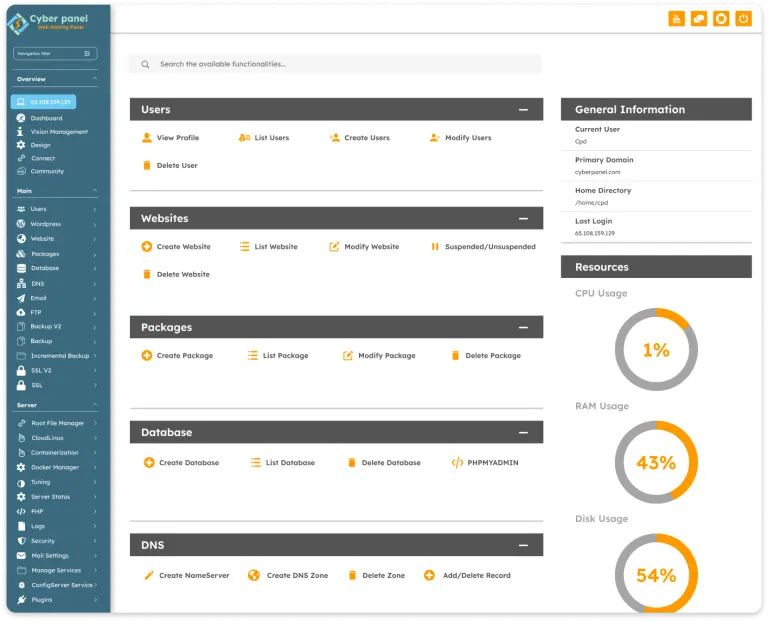Collapse the Users section with minus button
The image size is (768, 621).
pyautogui.click(x=522, y=110)
